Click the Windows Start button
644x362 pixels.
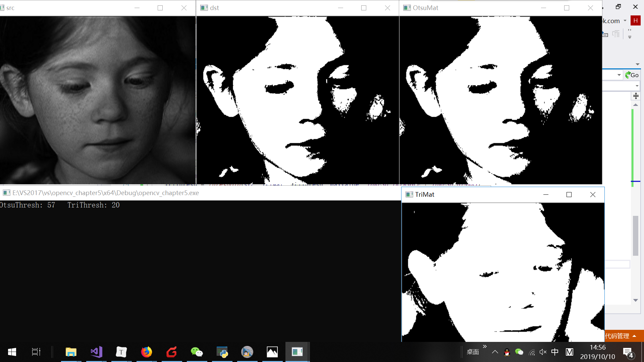click(12, 352)
